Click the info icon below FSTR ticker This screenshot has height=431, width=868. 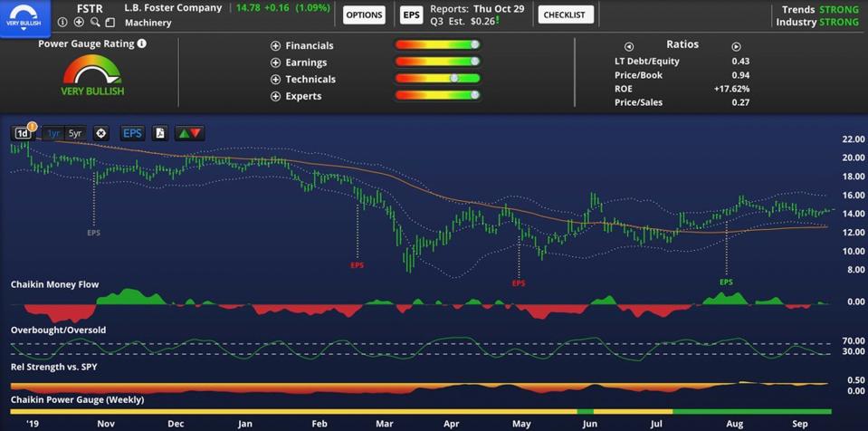[62, 23]
